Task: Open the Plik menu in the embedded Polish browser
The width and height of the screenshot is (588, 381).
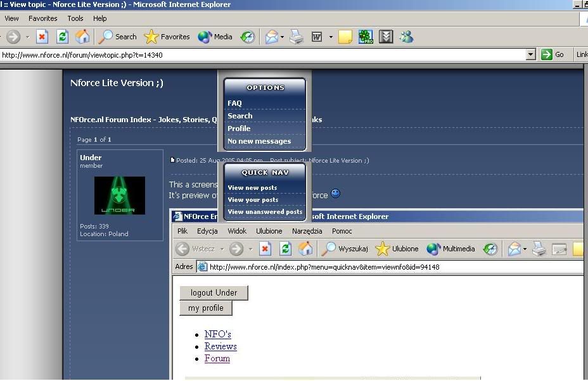Action: [x=182, y=231]
